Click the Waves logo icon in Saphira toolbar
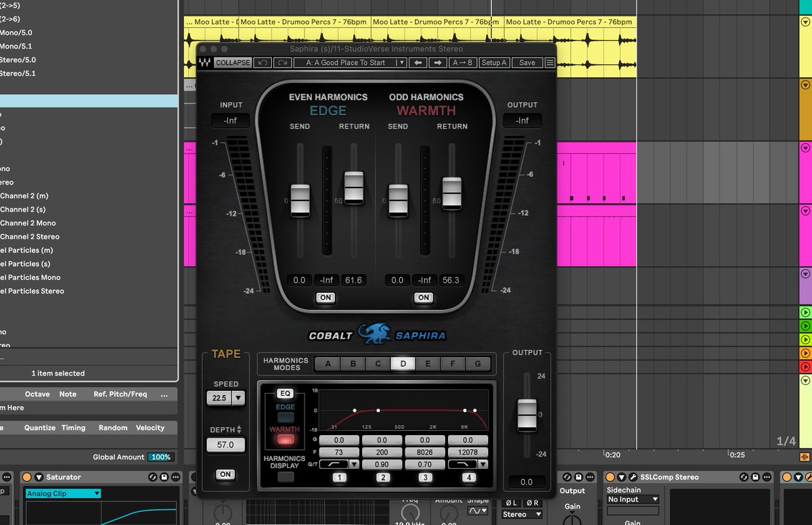 pos(204,62)
